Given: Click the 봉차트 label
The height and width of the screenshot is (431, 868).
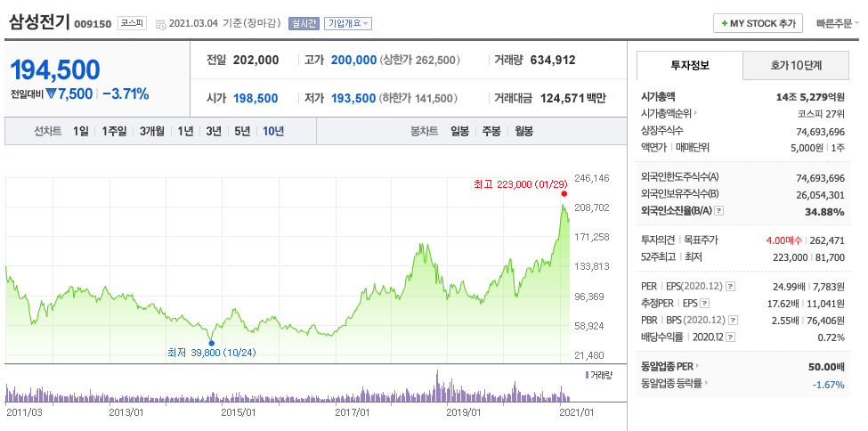Looking at the screenshot, I should (x=424, y=131).
